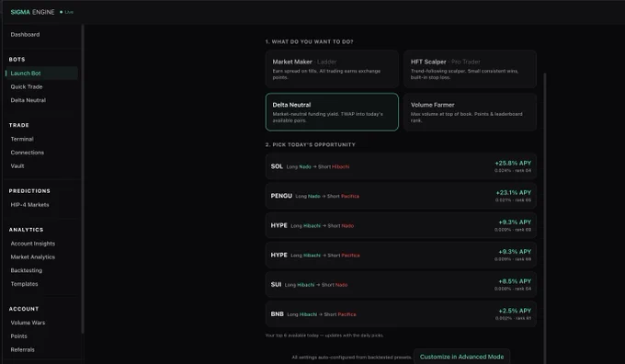Click the Live status indicator
The height and width of the screenshot is (364, 625).
(x=66, y=12)
